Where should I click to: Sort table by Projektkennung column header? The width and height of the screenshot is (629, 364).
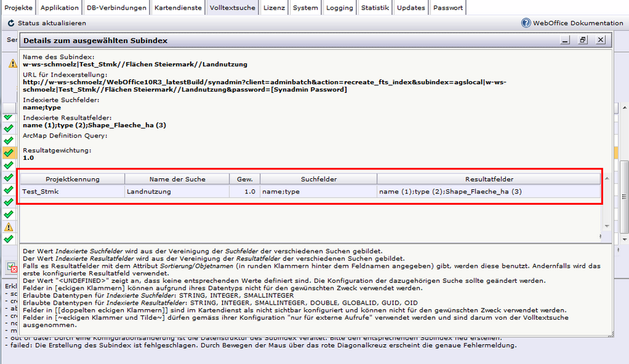pos(72,179)
